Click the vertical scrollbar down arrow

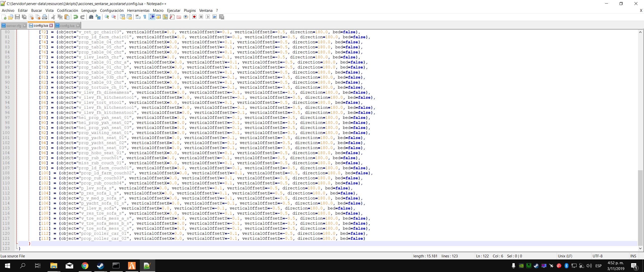click(x=640, y=248)
